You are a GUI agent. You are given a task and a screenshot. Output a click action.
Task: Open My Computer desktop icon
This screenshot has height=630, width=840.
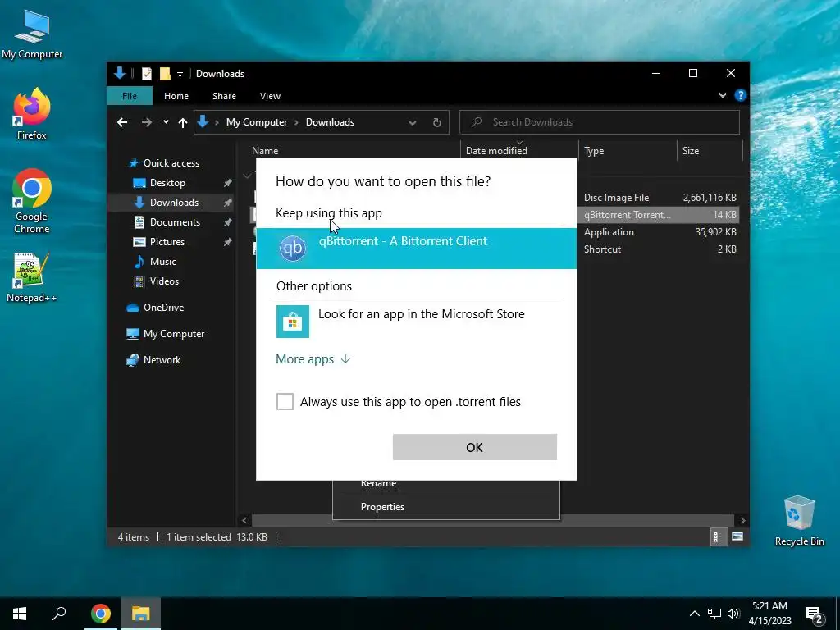click(32, 34)
